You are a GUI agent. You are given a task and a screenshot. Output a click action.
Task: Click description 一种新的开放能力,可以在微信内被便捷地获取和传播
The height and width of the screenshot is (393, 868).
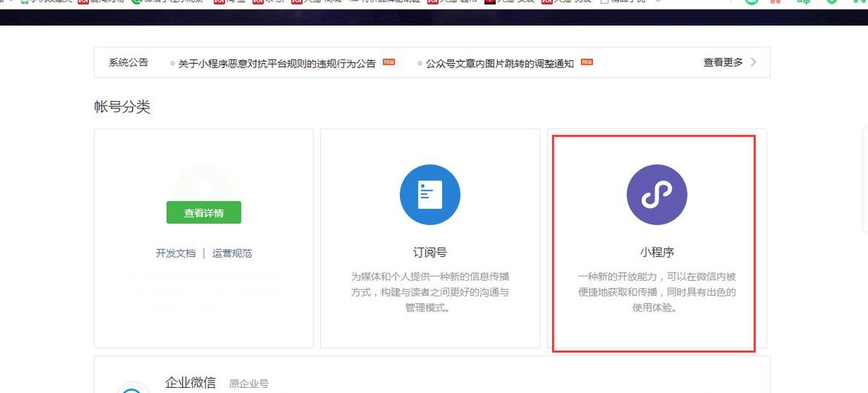point(656,292)
